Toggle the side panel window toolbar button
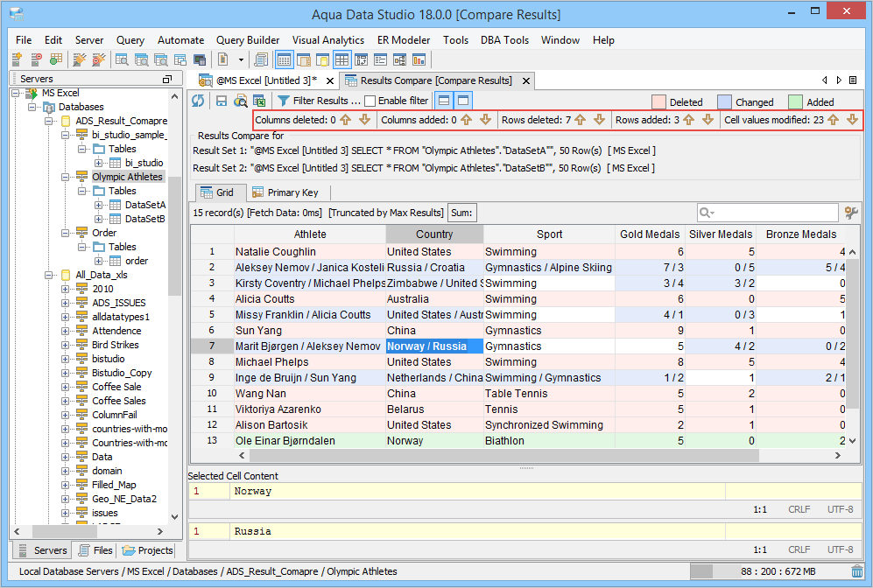The width and height of the screenshot is (873, 588). 304,59
